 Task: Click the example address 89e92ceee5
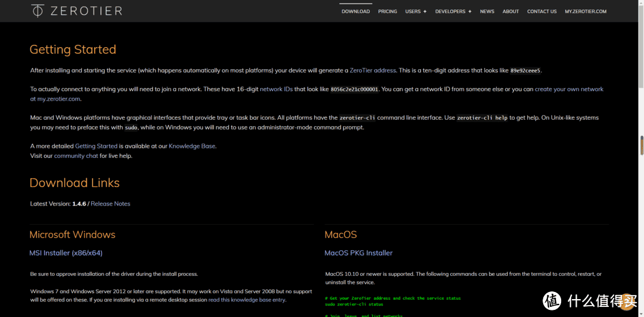pyautogui.click(x=525, y=71)
